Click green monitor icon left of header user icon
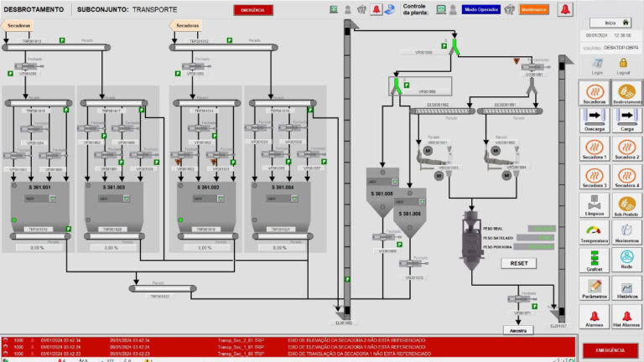This screenshot has height=362, width=644. pos(334,9)
